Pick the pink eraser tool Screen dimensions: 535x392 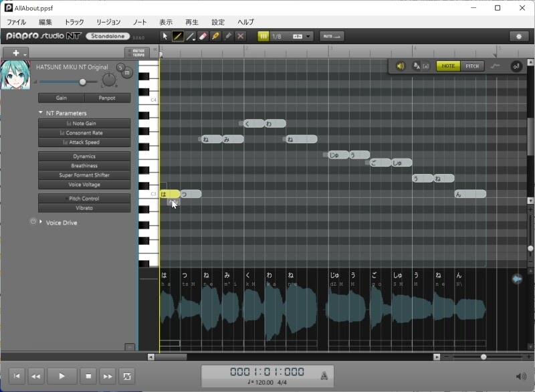tap(203, 36)
